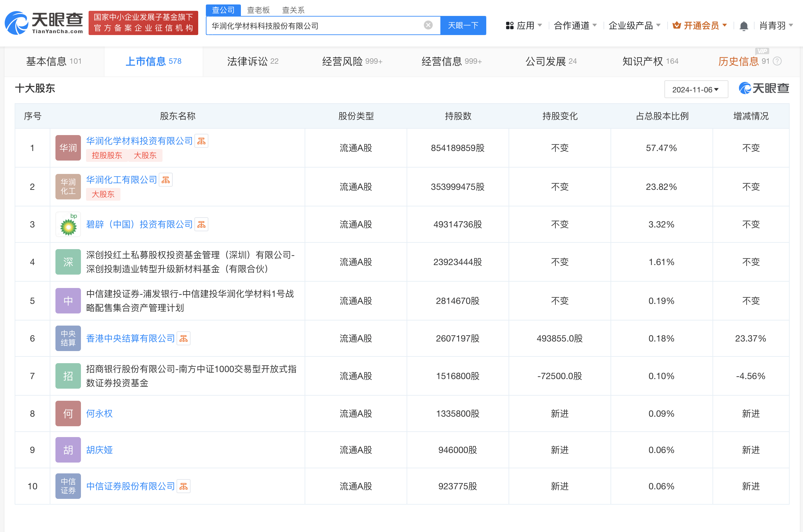This screenshot has width=803, height=532.
Task: Click the 23.37% change cell
Action: coord(751,338)
